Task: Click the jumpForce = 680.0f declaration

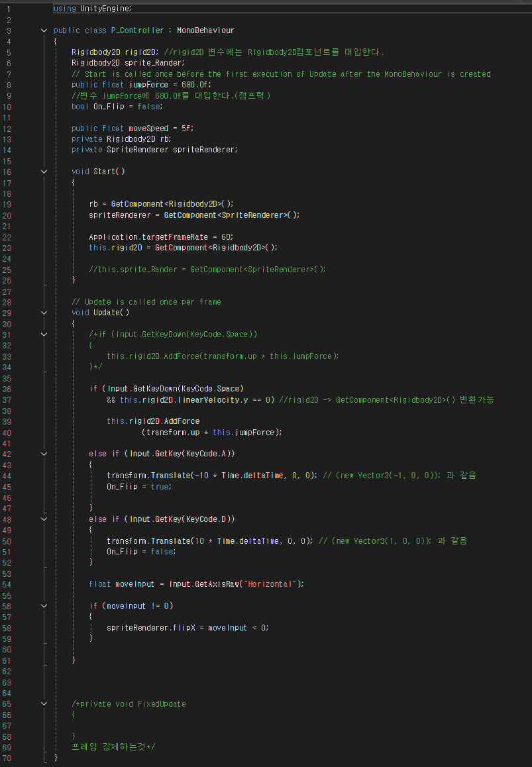Action: (141, 85)
